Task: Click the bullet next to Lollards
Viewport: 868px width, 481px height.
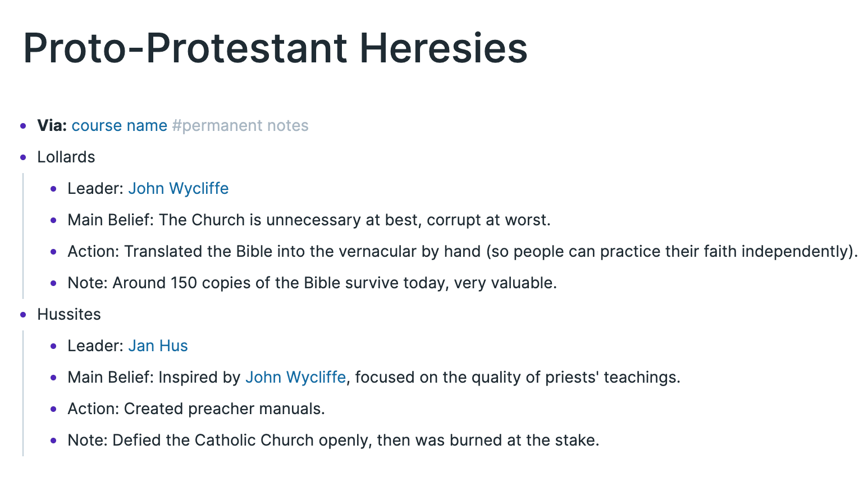Action: (23, 157)
